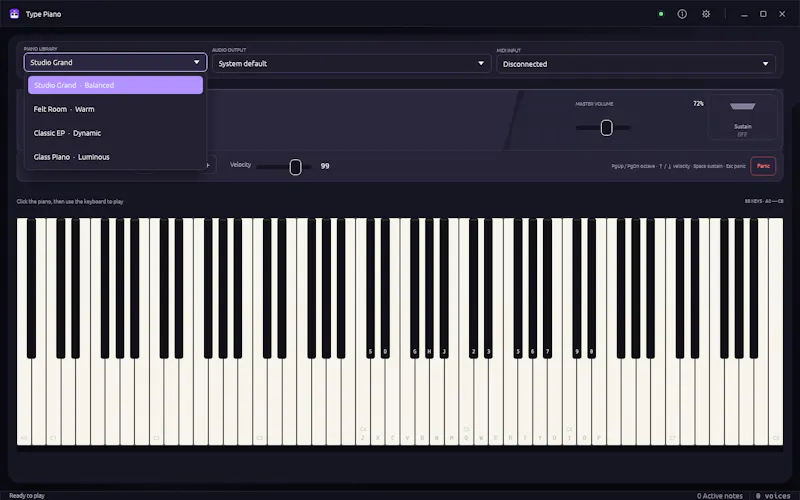Click the Piano Library dropdown arrow

tap(196, 62)
